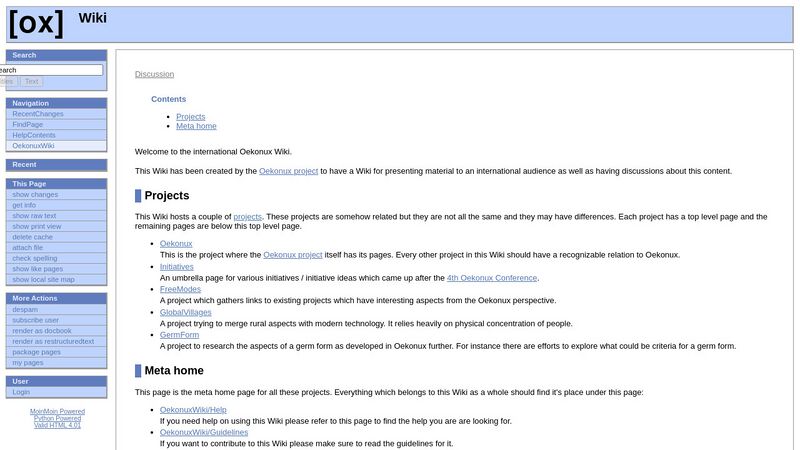The image size is (800, 450).
Task: Click the MoinMoin Powered footer link
Action: pos(57,411)
